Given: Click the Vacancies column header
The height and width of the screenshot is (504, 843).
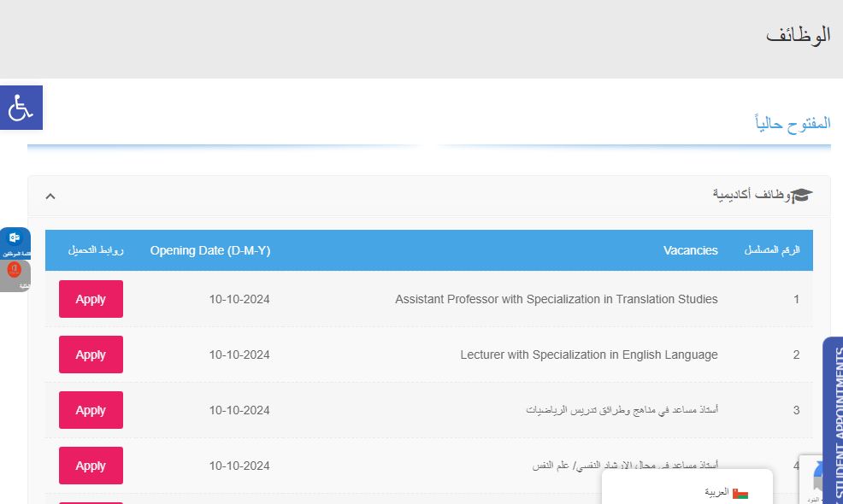Looking at the screenshot, I should (x=690, y=250).
